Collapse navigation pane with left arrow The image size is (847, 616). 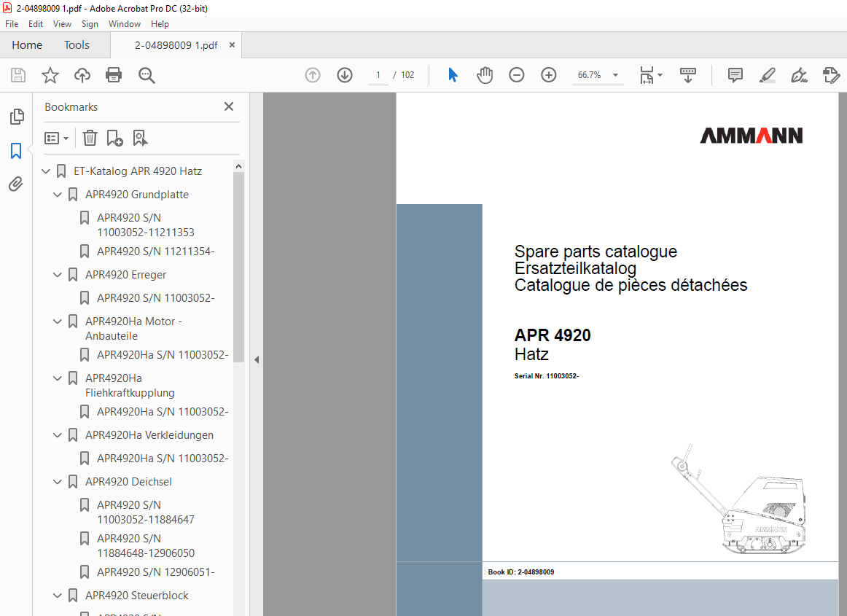(257, 360)
